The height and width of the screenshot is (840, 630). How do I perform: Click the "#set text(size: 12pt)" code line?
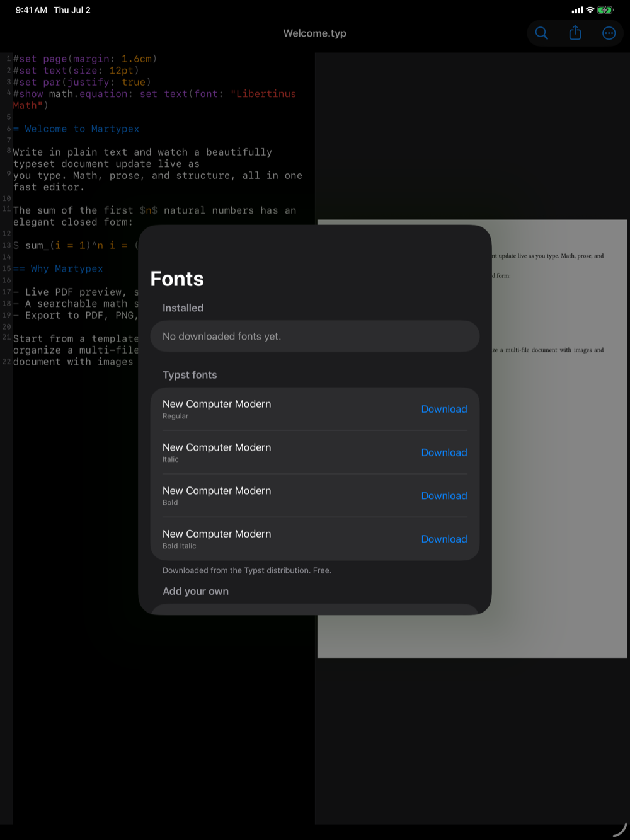pyautogui.click(x=76, y=71)
